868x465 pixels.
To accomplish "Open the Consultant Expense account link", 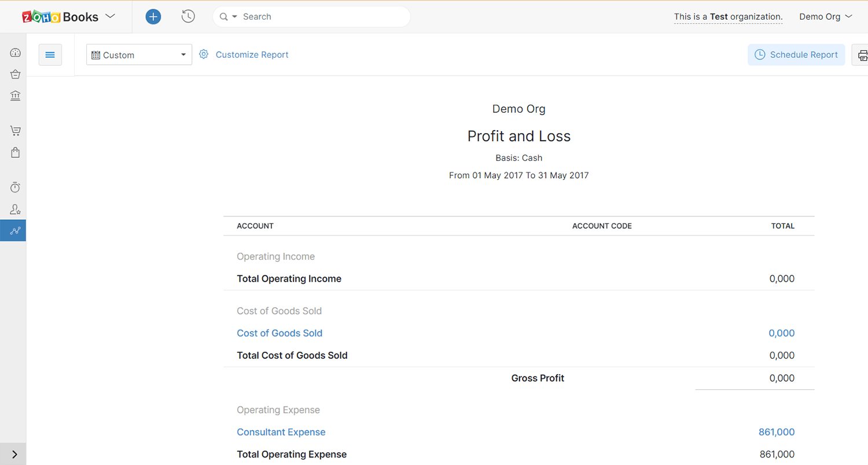I will (281, 432).
